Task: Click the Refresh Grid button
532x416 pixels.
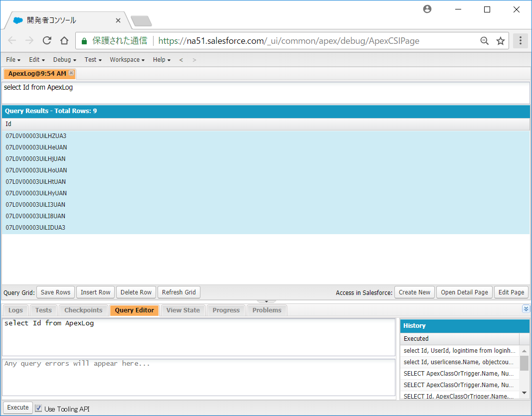Action: pyautogui.click(x=179, y=292)
